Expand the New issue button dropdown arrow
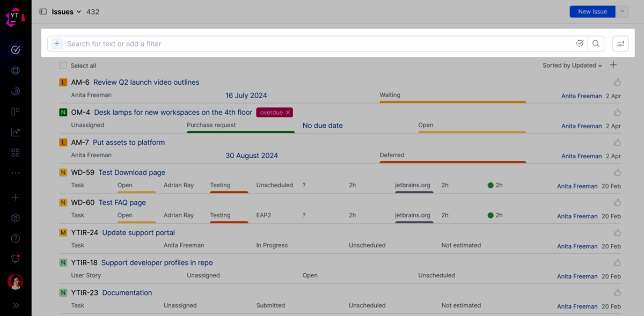 (x=622, y=11)
